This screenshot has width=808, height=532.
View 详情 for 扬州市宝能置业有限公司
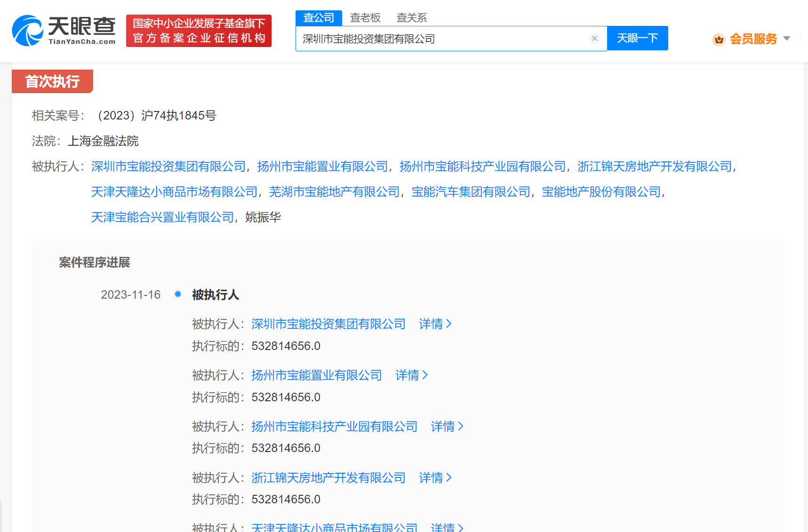click(x=412, y=375)
